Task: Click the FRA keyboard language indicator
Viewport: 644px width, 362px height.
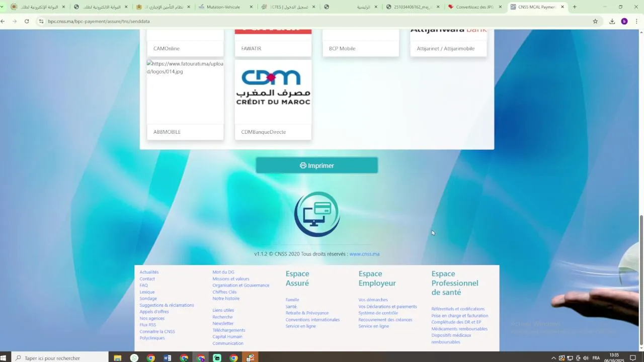Action: 596,358
